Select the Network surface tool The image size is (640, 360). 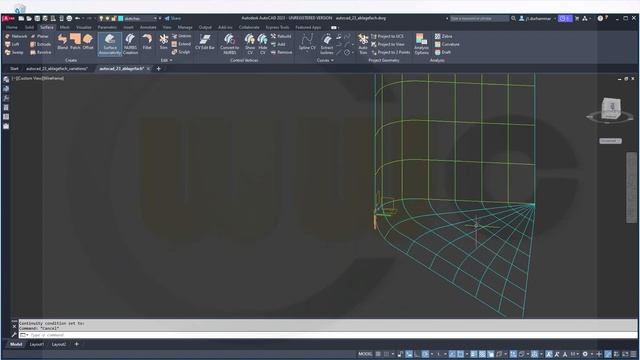[x=16, y=36]
